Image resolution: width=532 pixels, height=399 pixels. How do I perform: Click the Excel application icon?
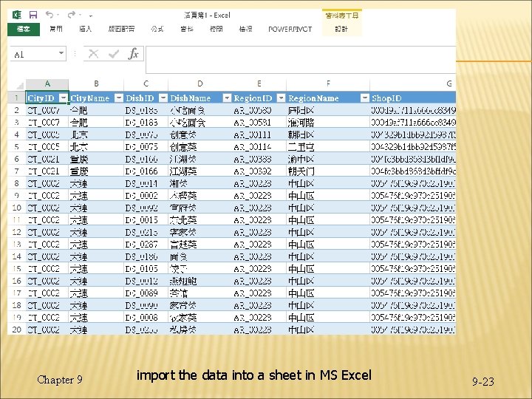point(17,15)
